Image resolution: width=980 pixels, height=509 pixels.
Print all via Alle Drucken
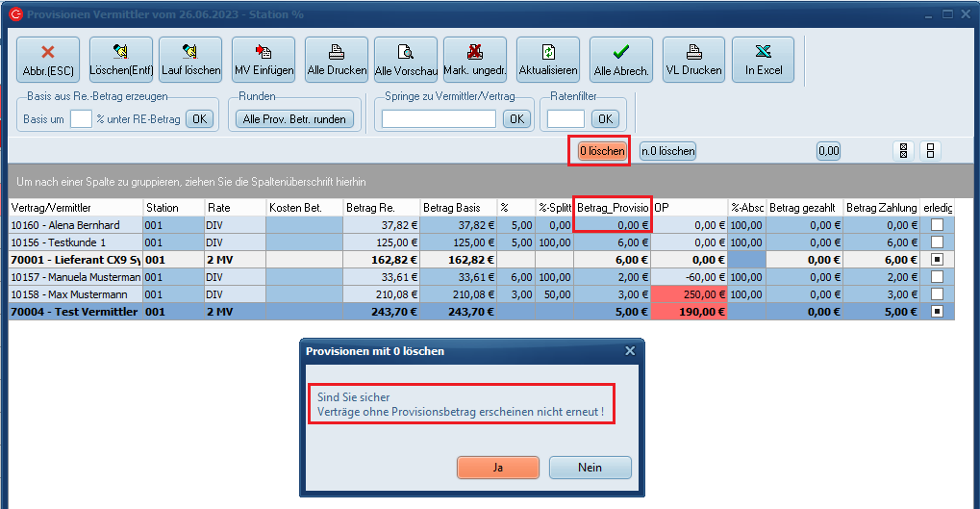tap(337, 60)
